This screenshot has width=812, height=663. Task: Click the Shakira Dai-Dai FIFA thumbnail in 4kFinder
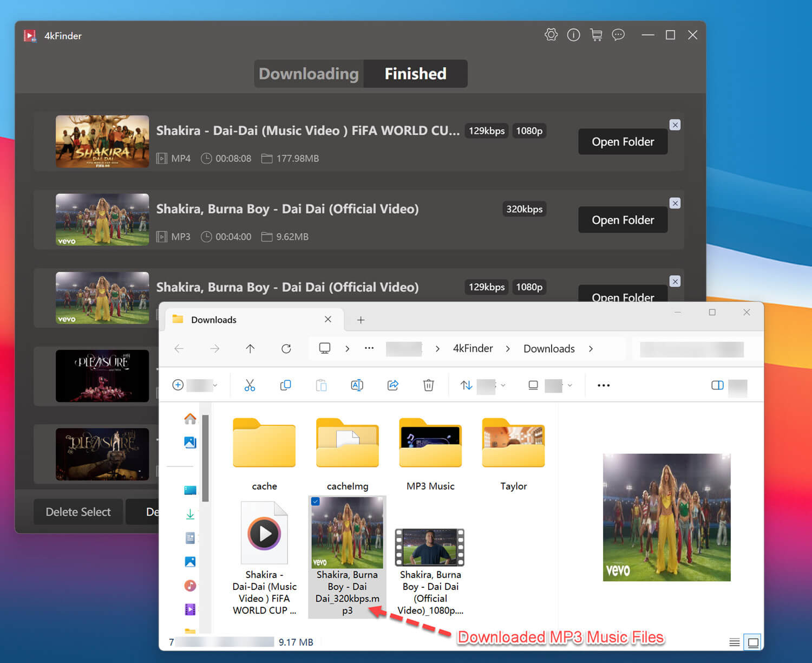tap(102, 141)
